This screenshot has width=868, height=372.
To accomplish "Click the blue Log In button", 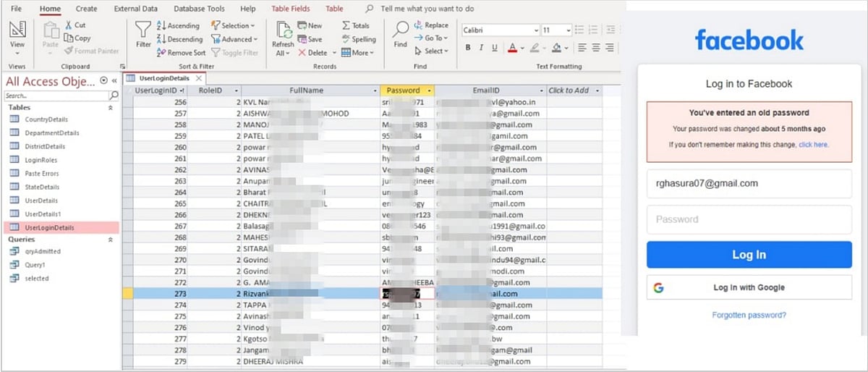I will (x=749, y=255).
